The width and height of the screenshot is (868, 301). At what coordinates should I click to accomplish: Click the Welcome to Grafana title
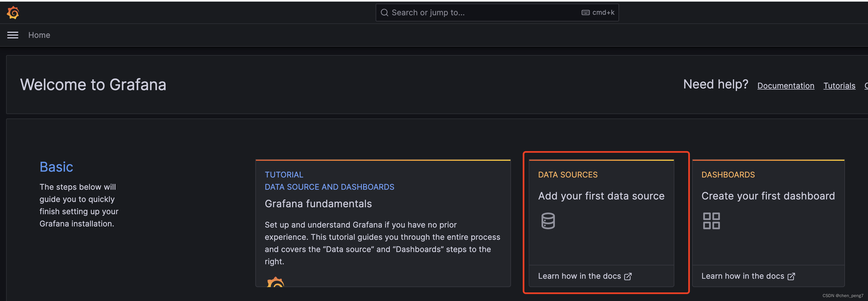coord(93,84)
